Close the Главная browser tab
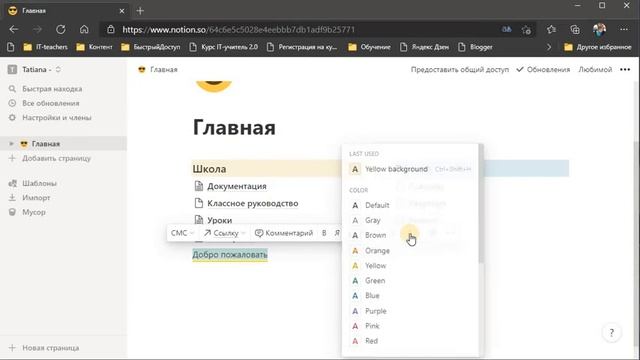640x360 pixels. (x=122, y=11)
